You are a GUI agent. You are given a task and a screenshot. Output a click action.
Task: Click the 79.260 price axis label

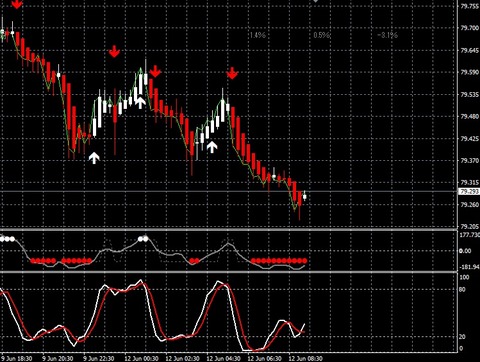pos(470,205)
